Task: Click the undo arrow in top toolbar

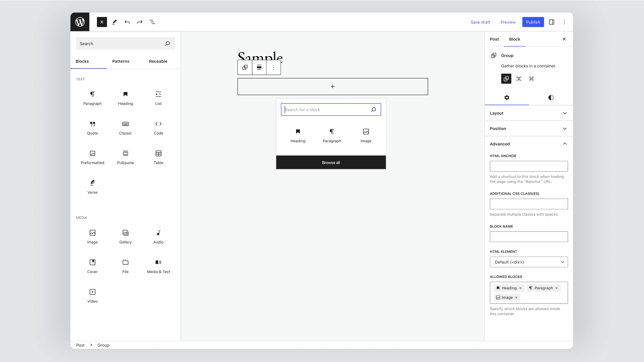Action: click(127, 22)
